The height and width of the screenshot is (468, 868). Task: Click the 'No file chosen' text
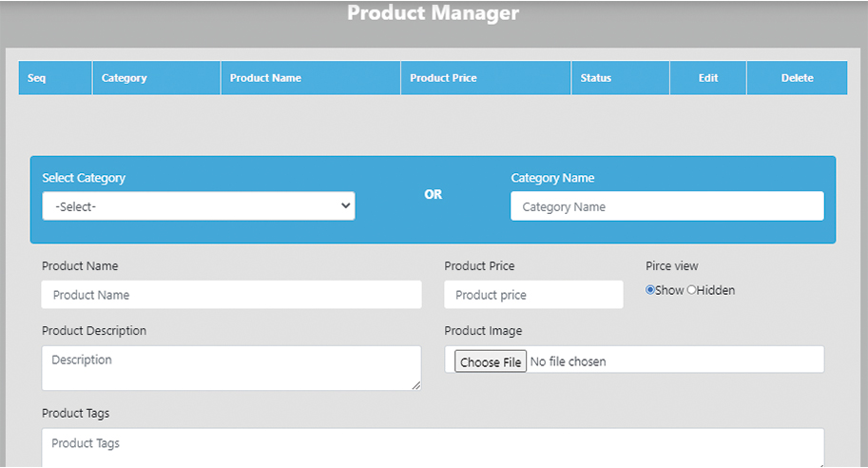[x=568, y=361]
